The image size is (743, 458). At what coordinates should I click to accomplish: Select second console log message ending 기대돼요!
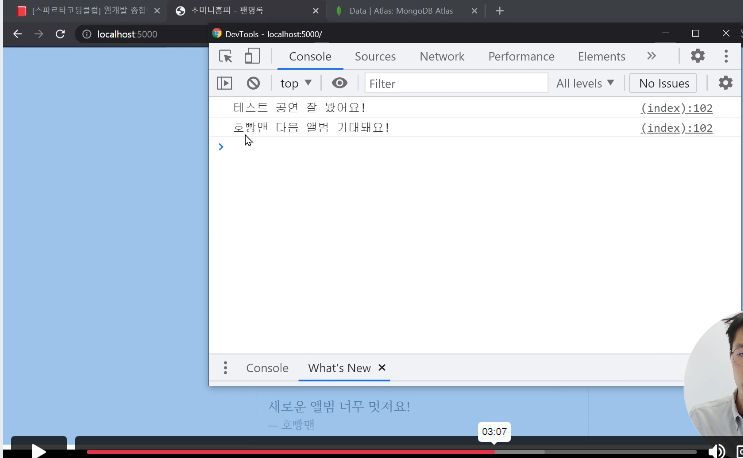[311, 128]
